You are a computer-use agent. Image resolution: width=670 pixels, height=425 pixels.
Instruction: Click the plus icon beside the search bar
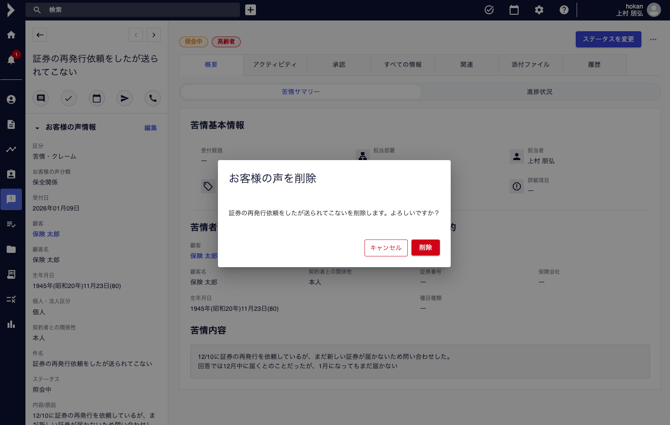(x=250, y=10)
